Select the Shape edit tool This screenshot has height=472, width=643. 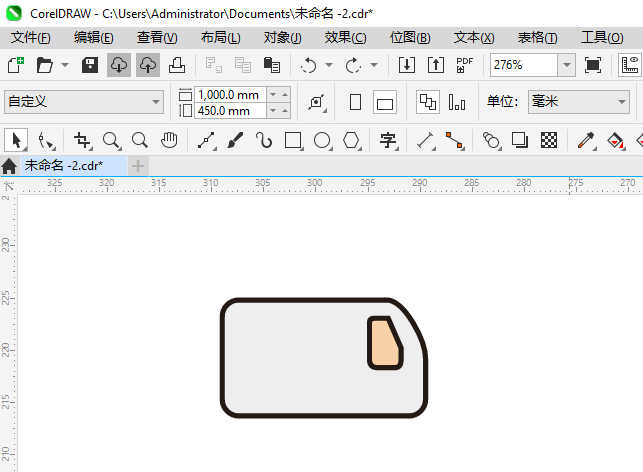46,140
